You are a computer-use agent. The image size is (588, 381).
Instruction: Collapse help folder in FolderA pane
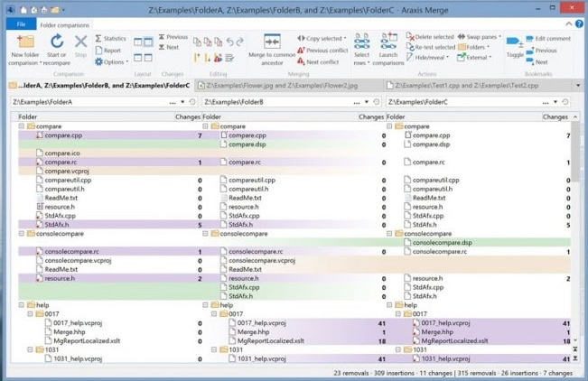(22, 305)
